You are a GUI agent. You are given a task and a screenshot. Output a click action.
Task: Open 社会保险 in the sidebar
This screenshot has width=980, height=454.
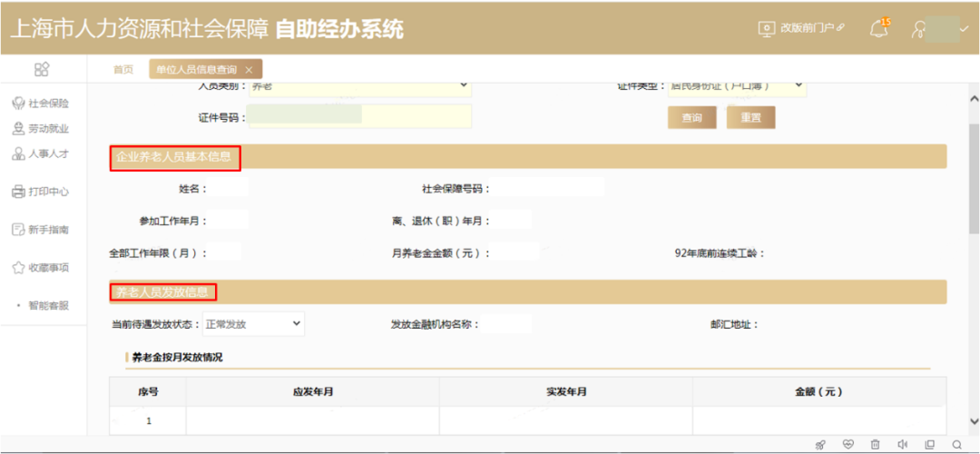point(41,104)
